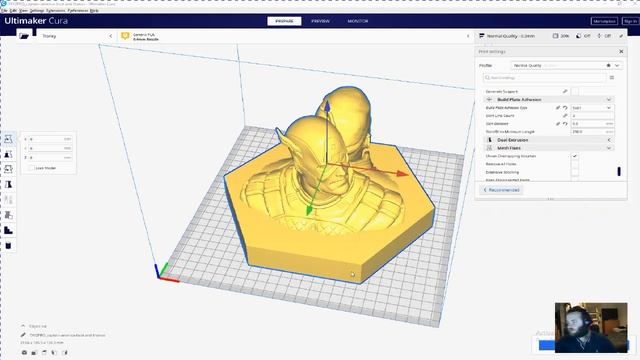The height and width of the screenshot is (360, 640).
Task: Toggle the Lock Model checkbox
Action: pos(31,168)
